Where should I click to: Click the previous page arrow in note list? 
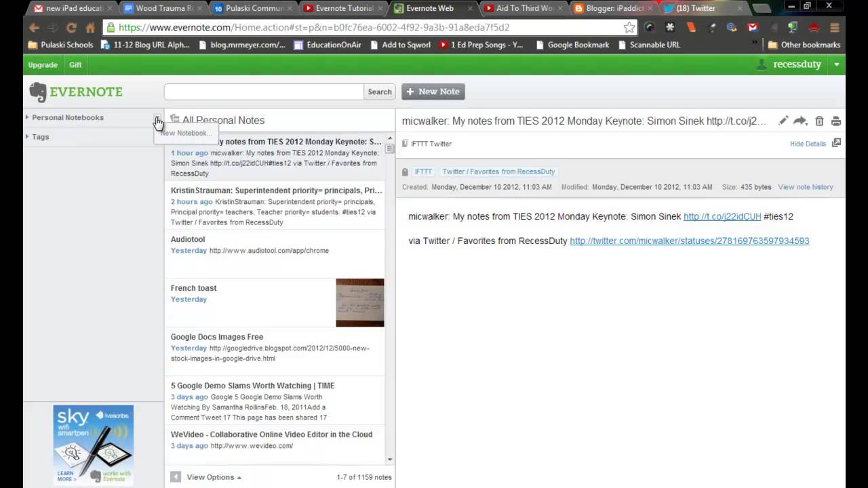(x=176, y=477)
